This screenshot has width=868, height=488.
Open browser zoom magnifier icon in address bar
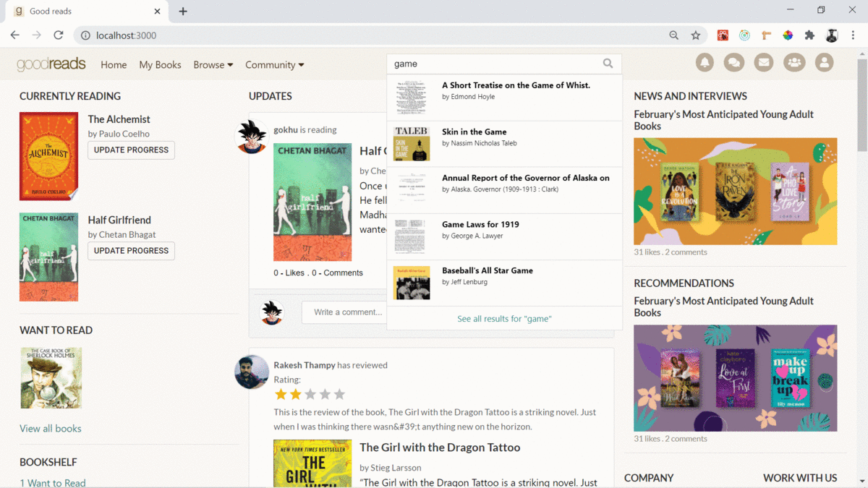673,35
